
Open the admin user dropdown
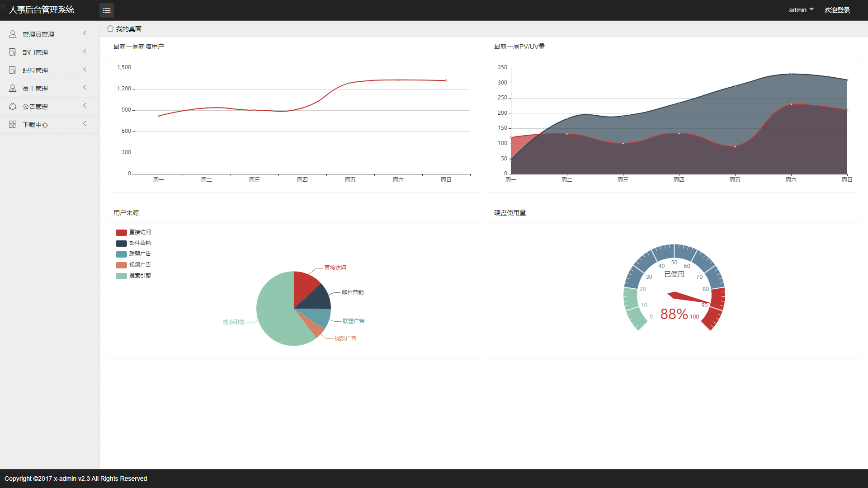pyautogui.click(x=801, y=10)
